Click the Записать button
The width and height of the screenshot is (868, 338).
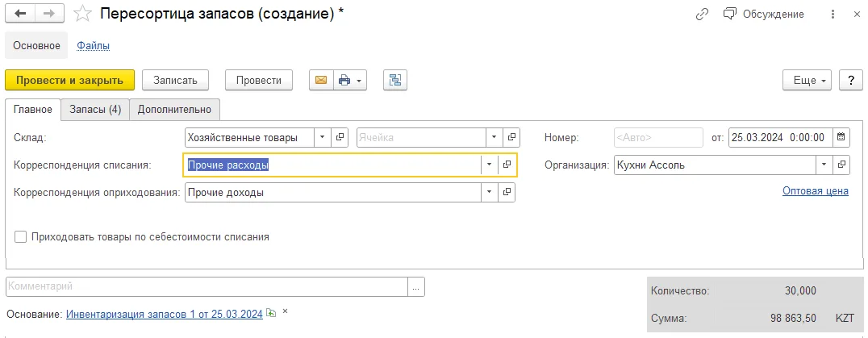[176, 80]
